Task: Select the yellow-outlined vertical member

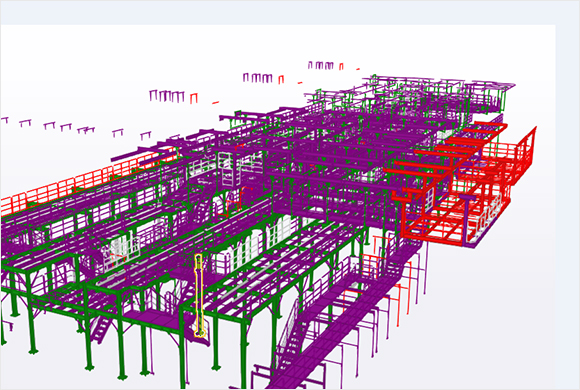Action: [199, 296]
